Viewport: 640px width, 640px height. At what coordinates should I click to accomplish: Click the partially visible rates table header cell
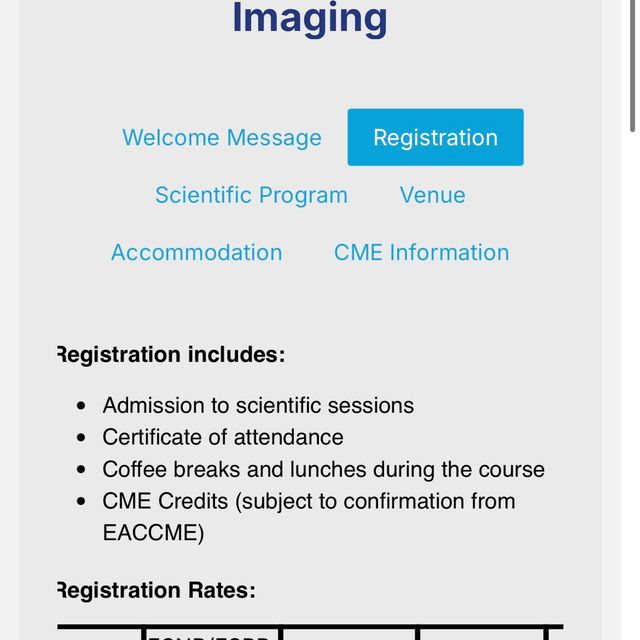coord(212,633)
